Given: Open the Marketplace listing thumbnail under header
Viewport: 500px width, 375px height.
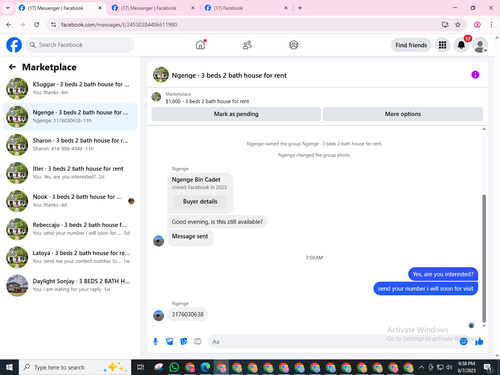Looking at the screenshot, I should click(156, 97).
